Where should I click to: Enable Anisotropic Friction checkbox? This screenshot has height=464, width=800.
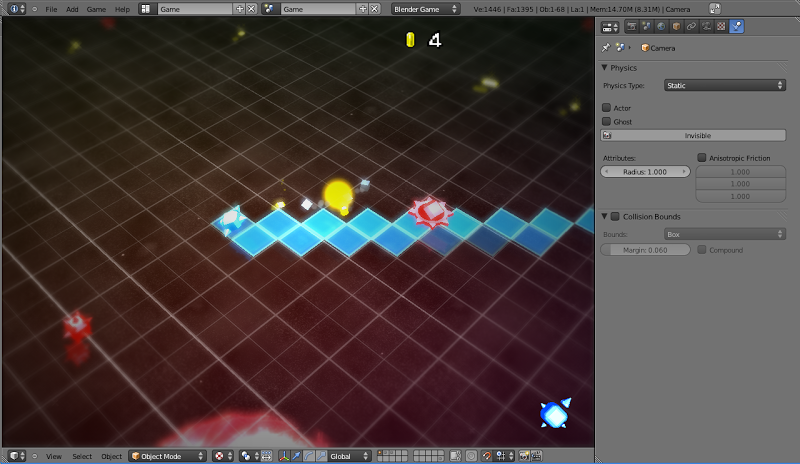702,158
